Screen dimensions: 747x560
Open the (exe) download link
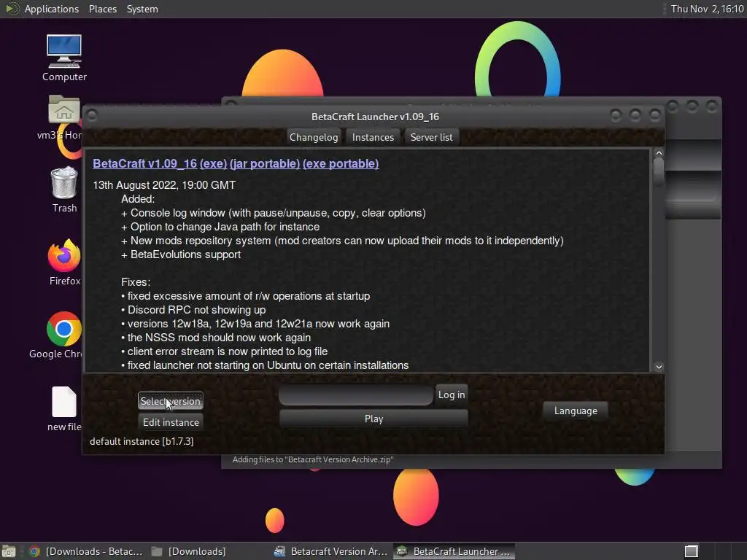213,163
